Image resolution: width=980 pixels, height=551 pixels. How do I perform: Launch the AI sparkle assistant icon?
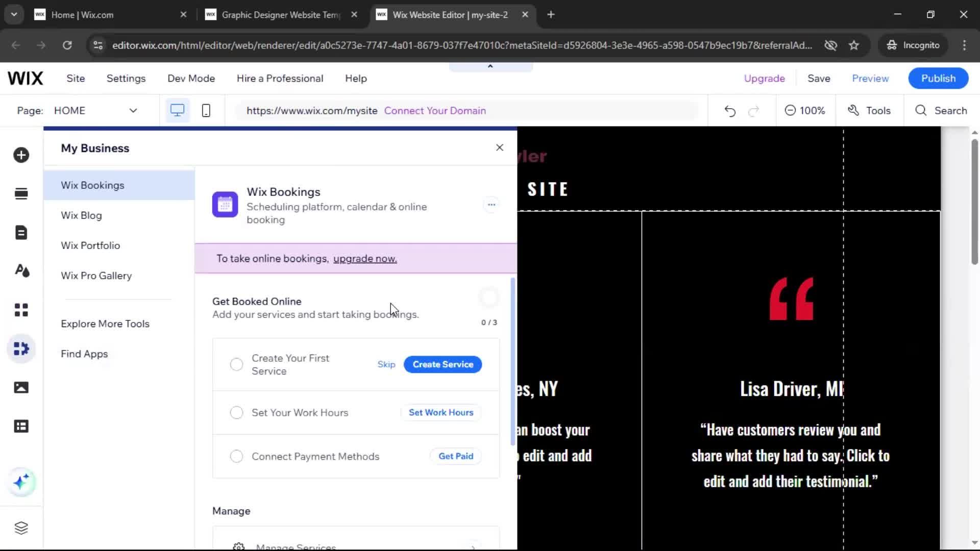coord(21,482)
